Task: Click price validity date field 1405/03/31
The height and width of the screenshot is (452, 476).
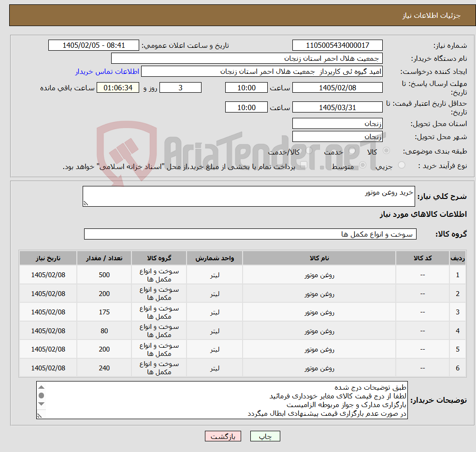Action: (x=337, y=107)
